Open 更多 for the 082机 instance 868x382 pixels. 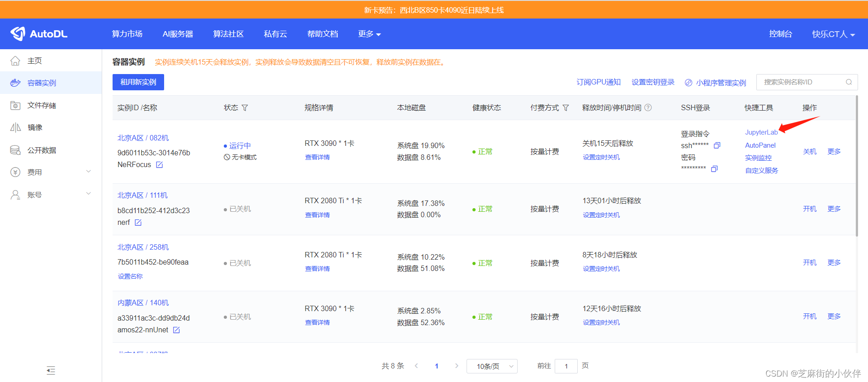coord(834,151)
